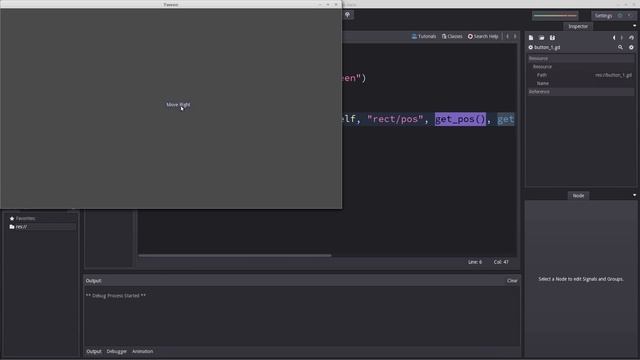
Task: Click horizontal scrollbar of script editor
Action: pyautogui.click(x=235, y=256)
